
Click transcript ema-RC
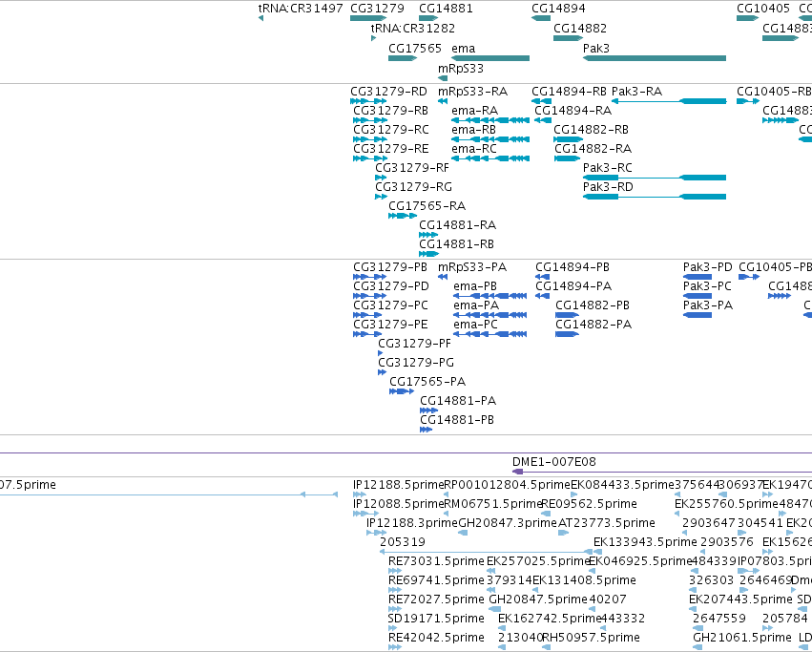(474, 149)
